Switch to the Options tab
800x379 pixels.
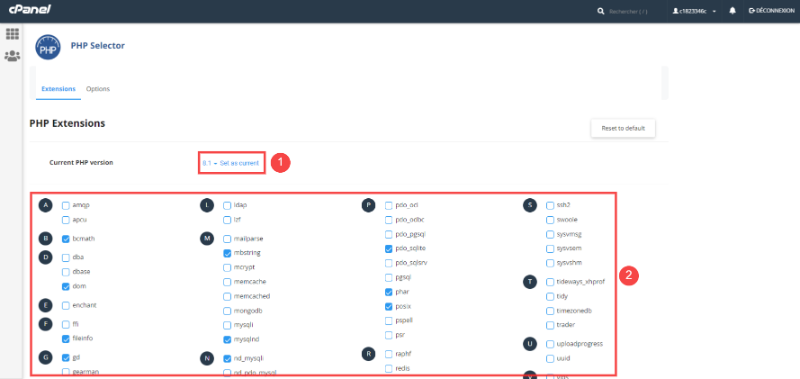(98, 89)
